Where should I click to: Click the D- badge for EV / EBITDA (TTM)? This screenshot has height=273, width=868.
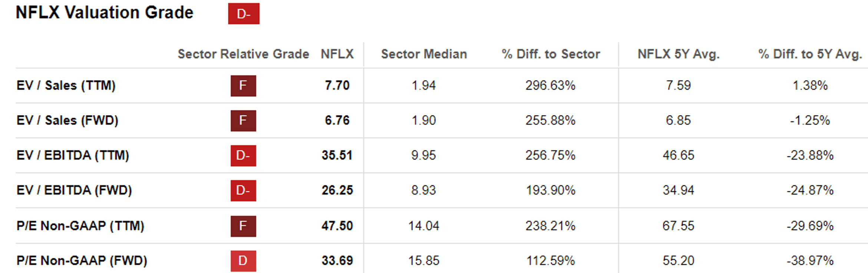tap(243, 156)
